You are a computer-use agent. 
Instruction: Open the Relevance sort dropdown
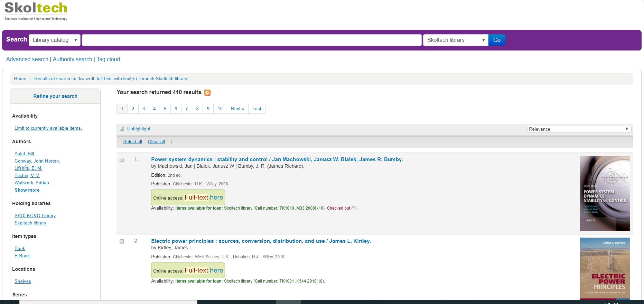pos(579,129)
